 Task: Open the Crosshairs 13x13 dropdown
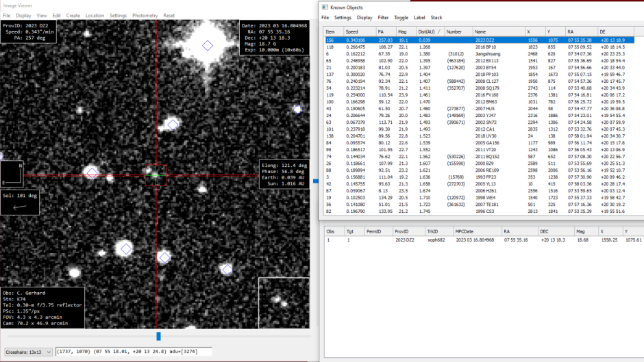[28, 352]
